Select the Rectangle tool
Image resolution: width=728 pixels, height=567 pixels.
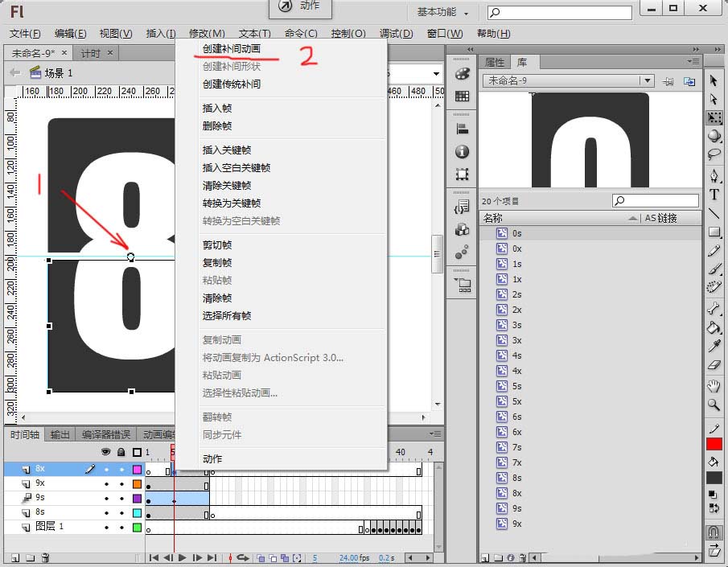pos(714,232)
